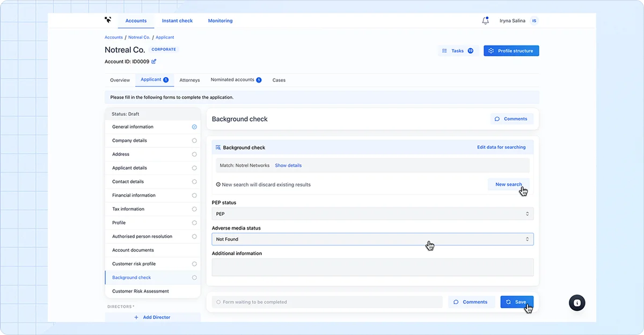Image resolution: width=644 pixels, height=335 pixels.
Task: Click Background check status circle
Action: [194, 278]
